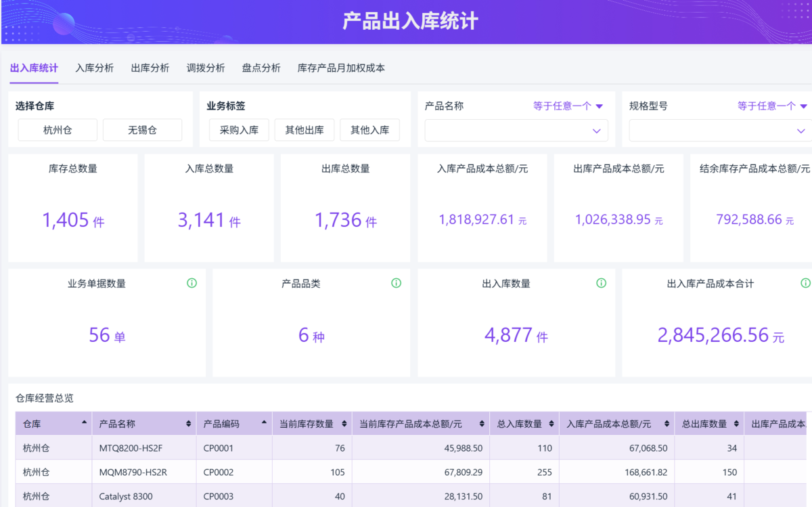This screenshot has width=812, height=507.
Task: Sort table by 产品名称 column arrows
Action: [x=188, y=424]
